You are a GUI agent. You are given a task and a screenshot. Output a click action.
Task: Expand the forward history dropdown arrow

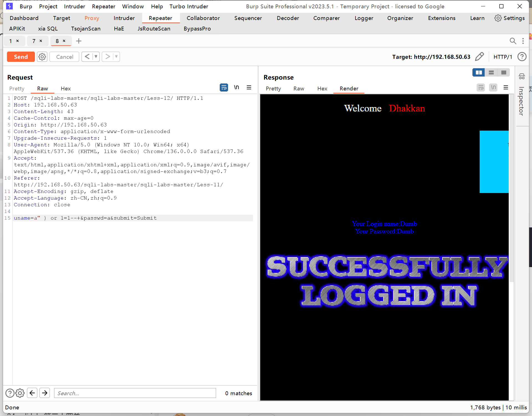[116, 57]
